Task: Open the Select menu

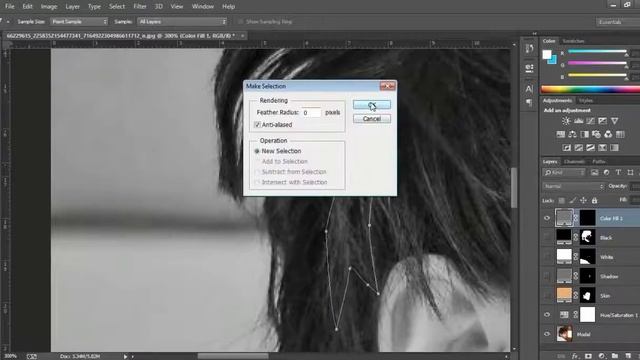Action: 117,7
